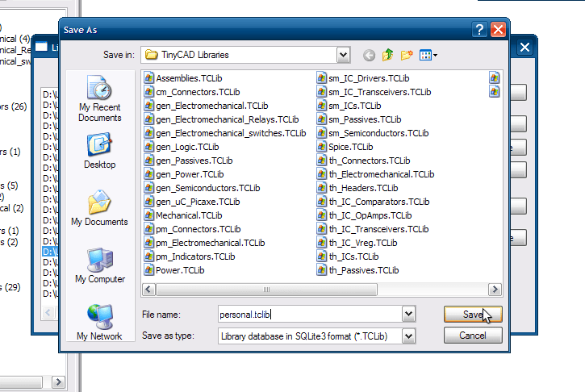Click the Up One Level folder icon
Image resolution: width=585 pixels, height=392 pixels.
pos(388,55)
